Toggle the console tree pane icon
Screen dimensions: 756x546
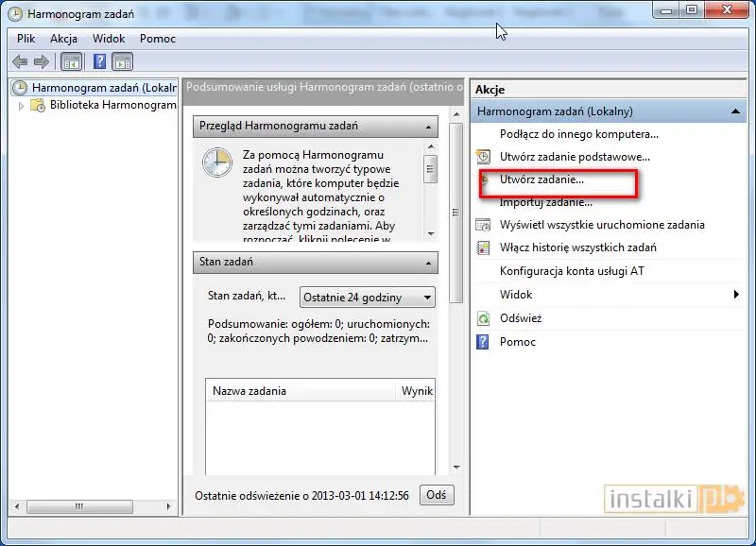71,62
